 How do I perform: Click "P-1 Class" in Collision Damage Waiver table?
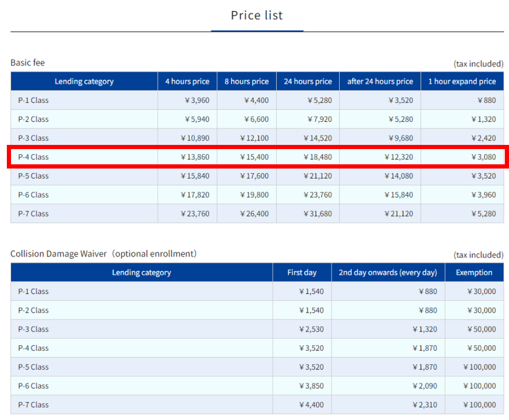pyautogui.click(x=34, y=291)
